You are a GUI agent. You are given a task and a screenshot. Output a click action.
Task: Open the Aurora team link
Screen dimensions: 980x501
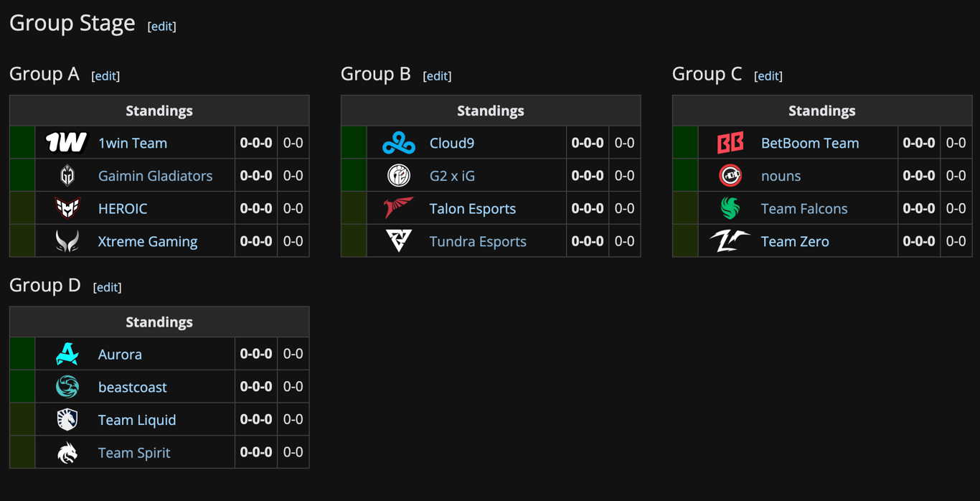tap(120, 355)
